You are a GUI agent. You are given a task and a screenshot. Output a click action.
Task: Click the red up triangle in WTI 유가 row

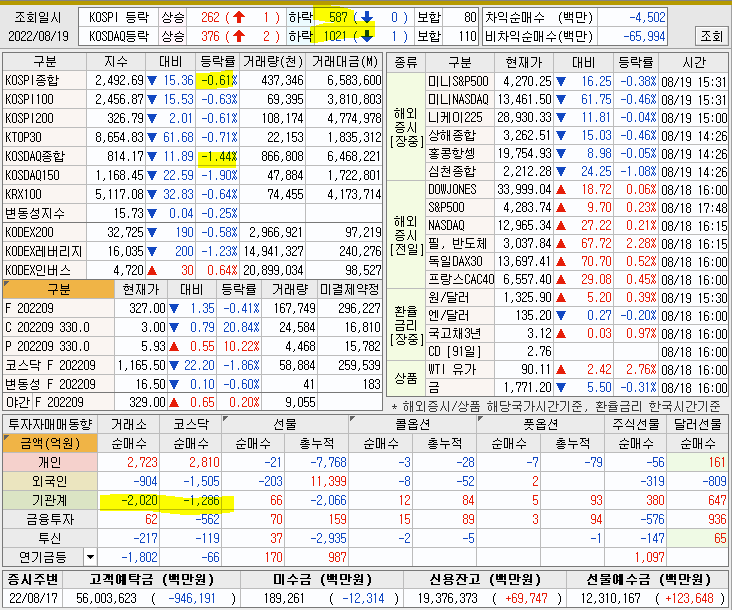(561, 370)
